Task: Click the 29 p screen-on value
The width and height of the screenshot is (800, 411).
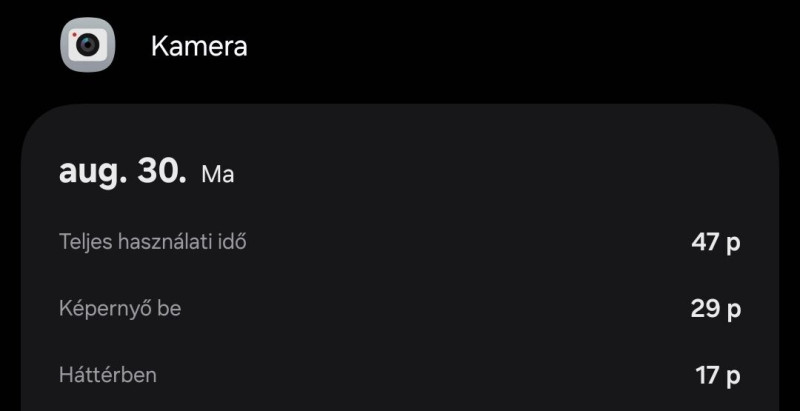Action: pyautogui.click(x=716, y=309)
